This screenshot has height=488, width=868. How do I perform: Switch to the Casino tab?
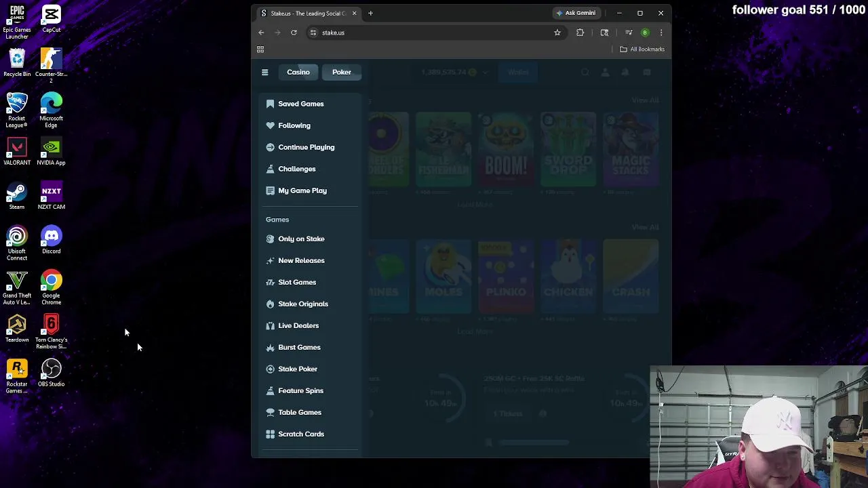point(298,72)
